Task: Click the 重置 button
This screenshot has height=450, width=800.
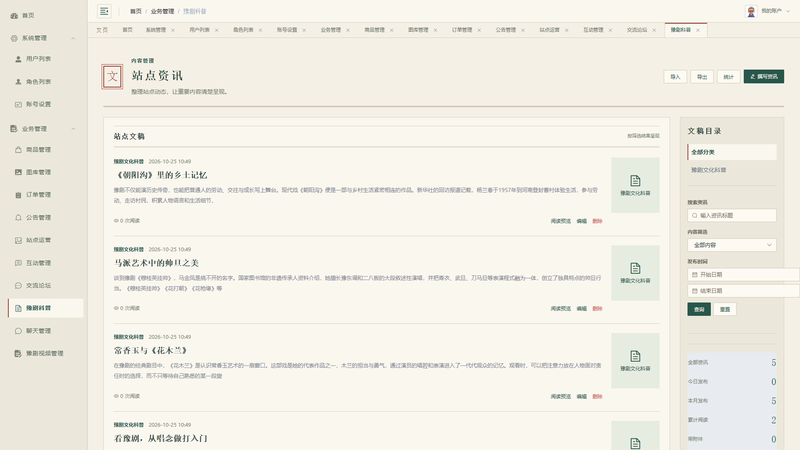Action: coord(724,309)
